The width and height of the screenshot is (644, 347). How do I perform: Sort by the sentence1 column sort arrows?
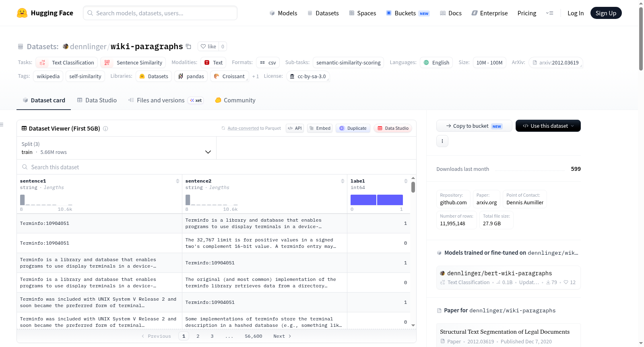(x=178, y=181)
